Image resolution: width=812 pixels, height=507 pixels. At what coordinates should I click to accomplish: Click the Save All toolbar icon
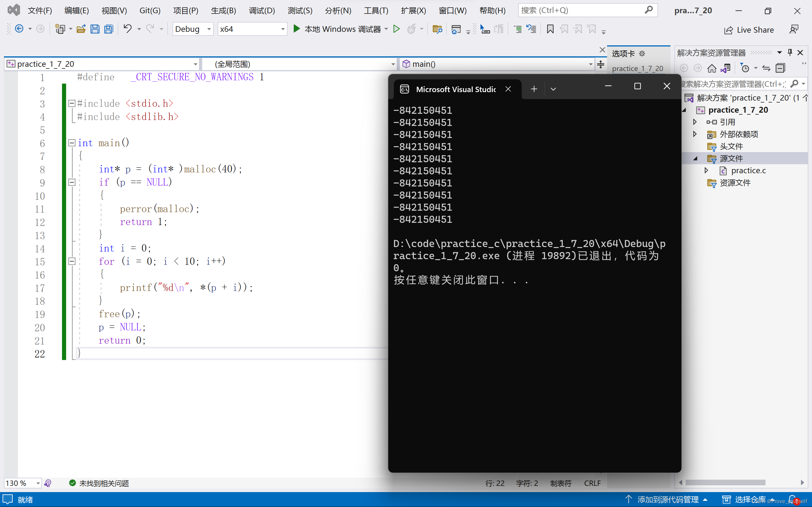[x=109, y=29]
